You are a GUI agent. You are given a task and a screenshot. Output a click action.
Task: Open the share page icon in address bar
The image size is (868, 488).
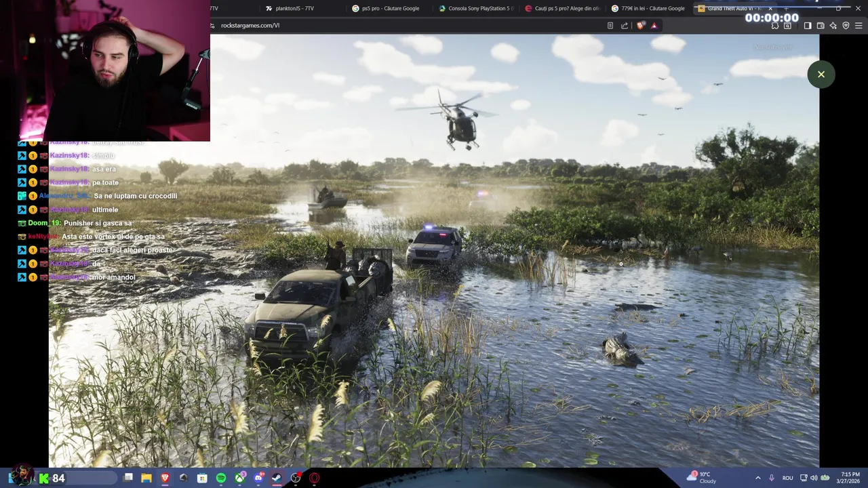click(x=625, y=26)
